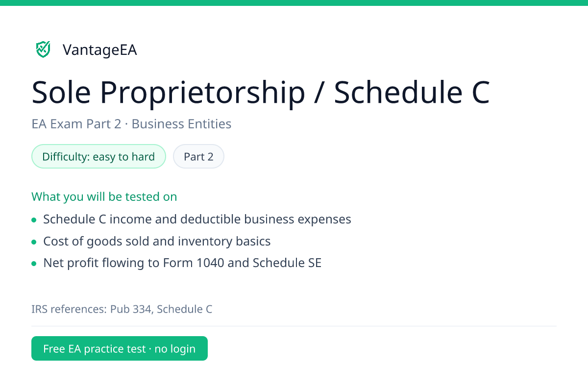Click the What you will be tested on heading
This screenshot has width=588, height=392.
point(104,197)
